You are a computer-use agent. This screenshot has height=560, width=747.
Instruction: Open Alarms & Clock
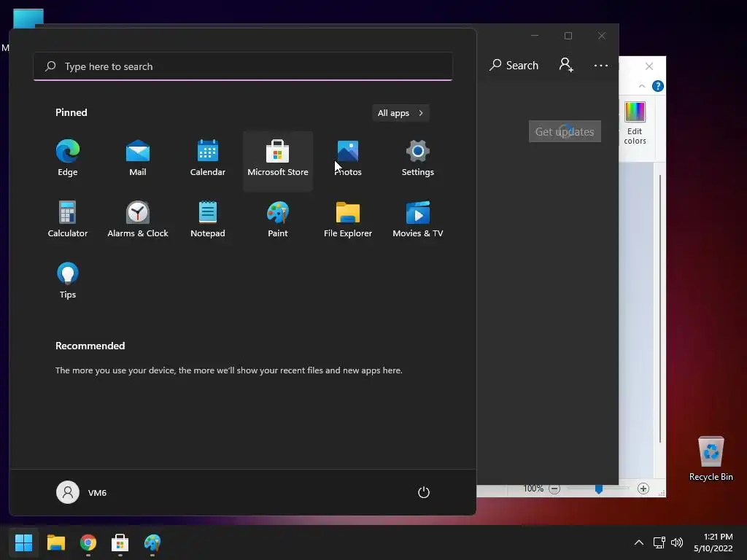pos(138,219)
